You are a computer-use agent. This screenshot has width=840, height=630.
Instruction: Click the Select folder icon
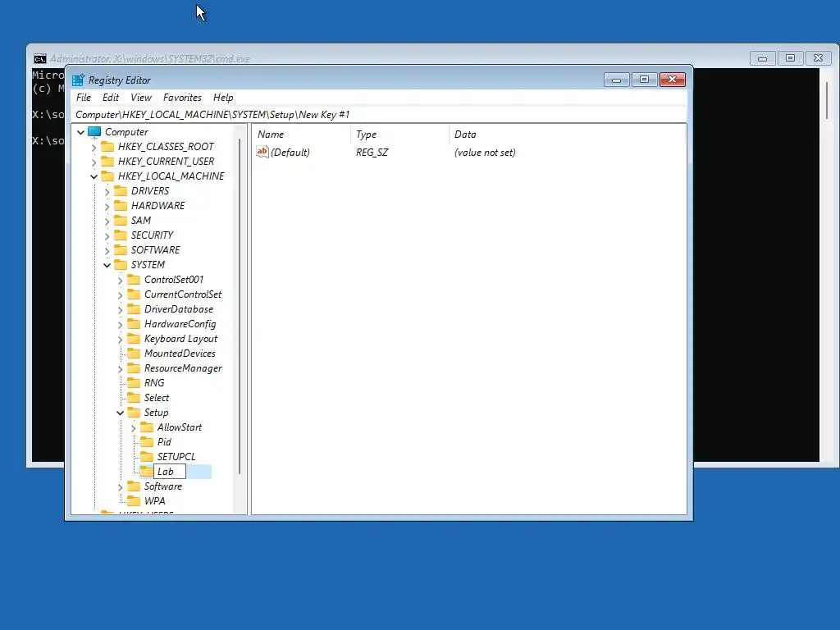pos(134,398)
